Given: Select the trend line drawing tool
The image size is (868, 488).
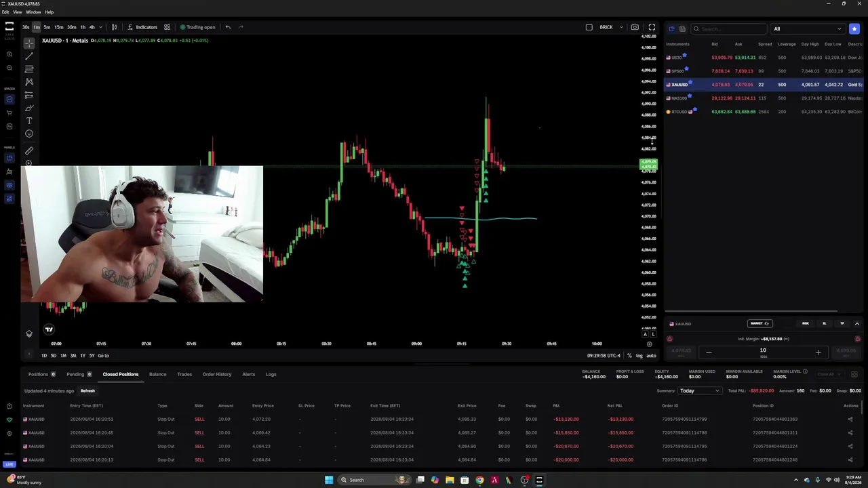Looking at the screenshot, I should click(x=29, y=56).
